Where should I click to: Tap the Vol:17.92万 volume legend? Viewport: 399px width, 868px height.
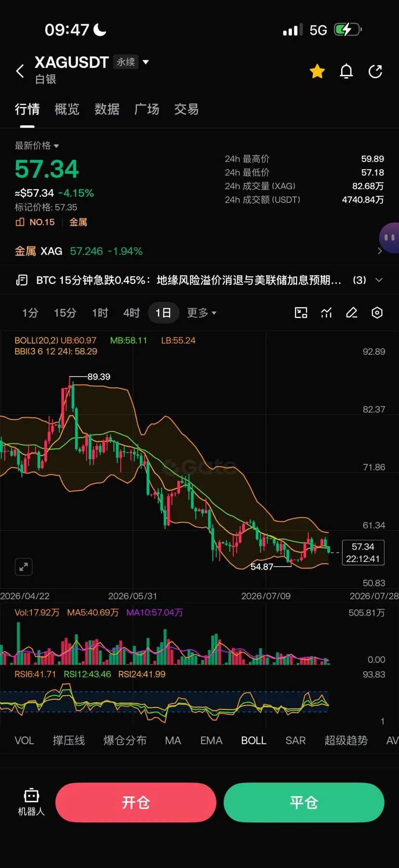tap(37, 612)
